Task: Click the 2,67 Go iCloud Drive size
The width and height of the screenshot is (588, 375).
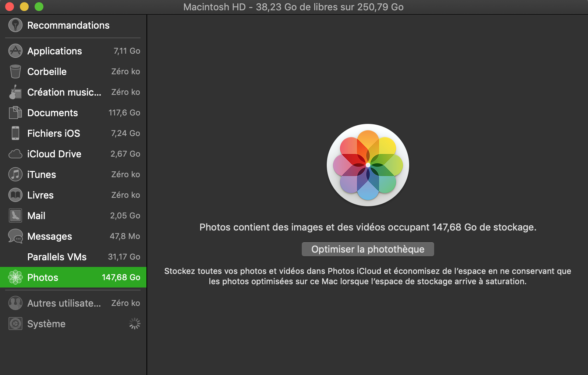Action: click(x=125, y=154)
